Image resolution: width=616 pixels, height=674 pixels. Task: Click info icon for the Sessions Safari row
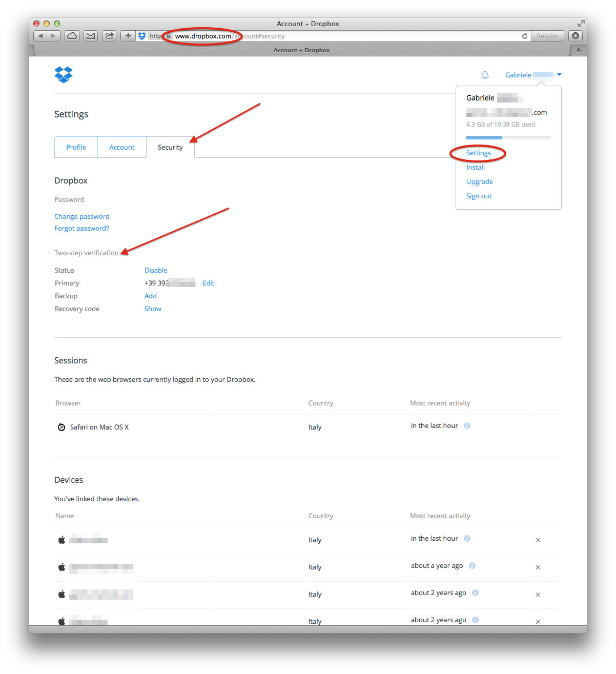(x=467, y=425)
